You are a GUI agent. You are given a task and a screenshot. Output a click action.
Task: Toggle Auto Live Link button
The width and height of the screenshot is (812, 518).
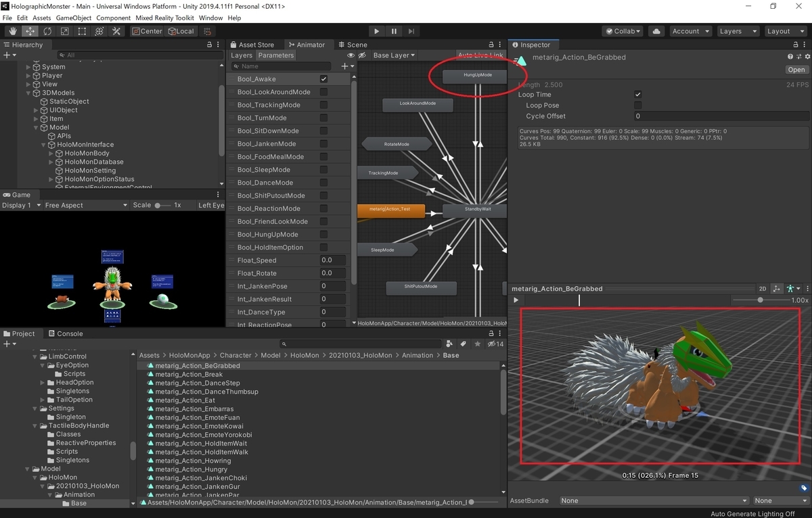coord(480,55)
